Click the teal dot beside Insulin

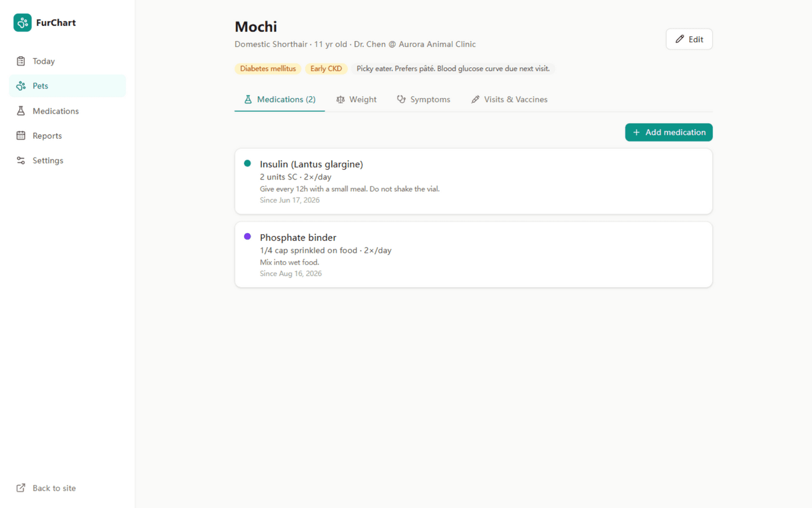pos(247,163)
